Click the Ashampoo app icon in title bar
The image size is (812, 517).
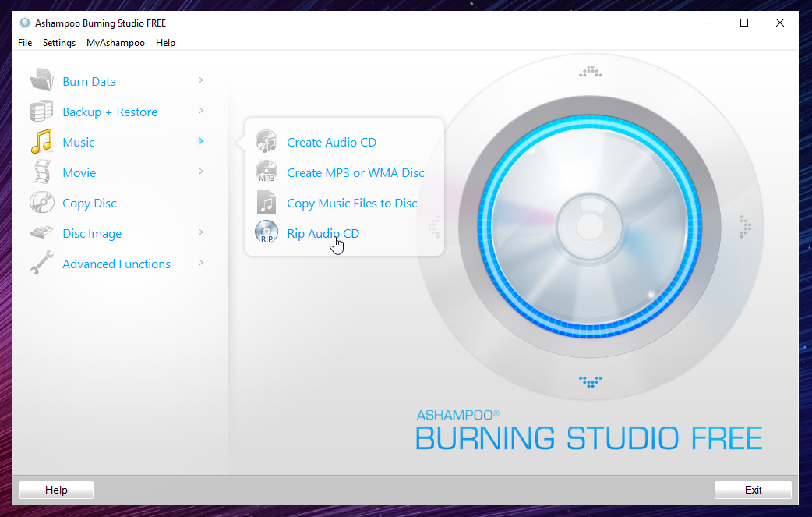(24, 23)
